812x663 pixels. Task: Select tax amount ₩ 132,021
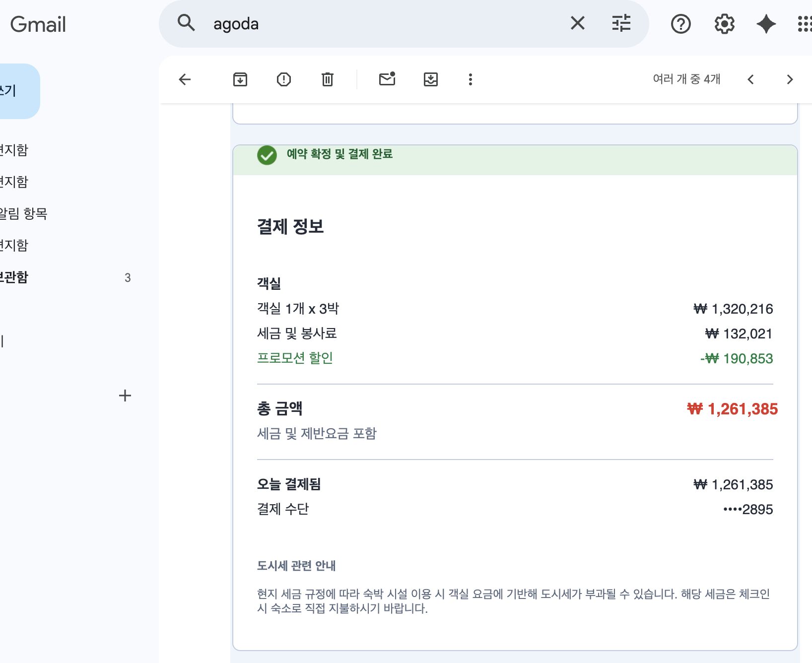pyautogui.click(x=739, y=333)
